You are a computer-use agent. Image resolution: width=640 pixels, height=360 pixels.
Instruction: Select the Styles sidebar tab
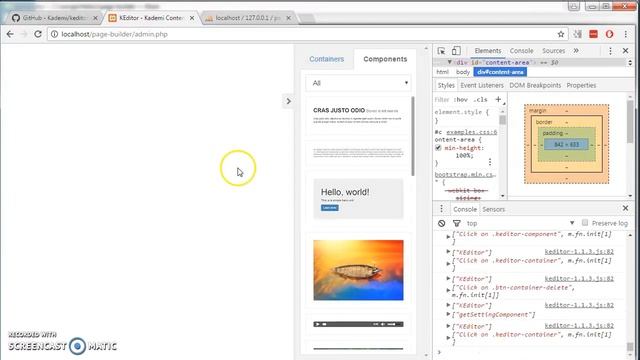pos(446,85)
